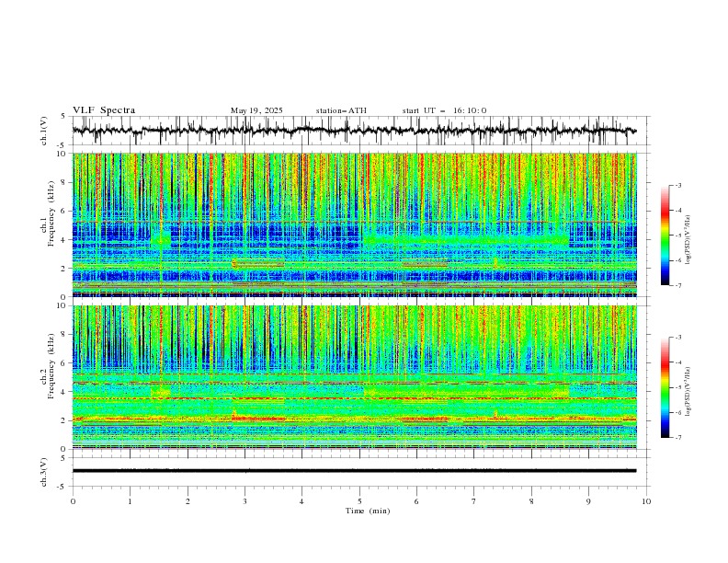Screen dimensions: 728x563
Task: Click the 'VLF Spectra' title text
Action: click(x=104, y=110)
